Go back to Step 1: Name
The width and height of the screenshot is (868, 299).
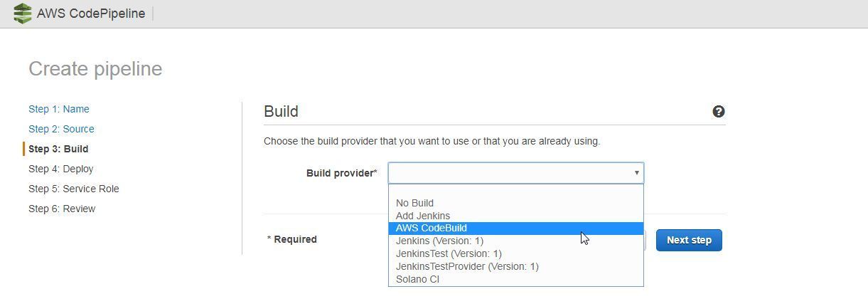click(x=59, y=109)
